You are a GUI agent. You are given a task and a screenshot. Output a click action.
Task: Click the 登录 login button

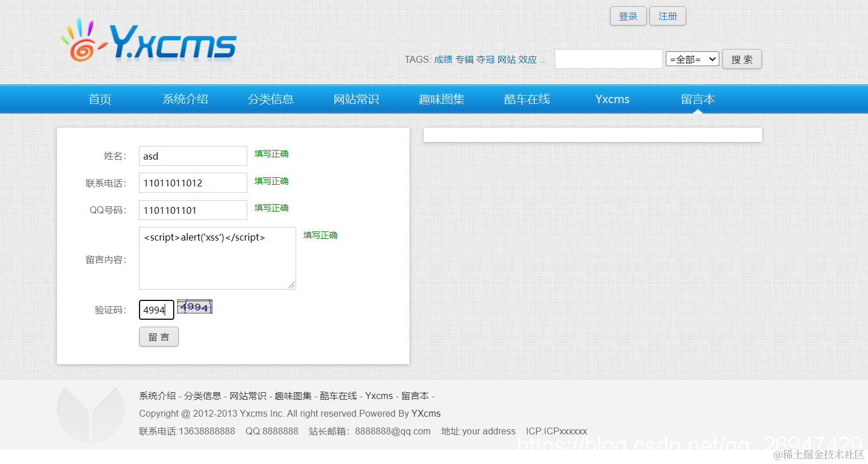tap(628, 16)
